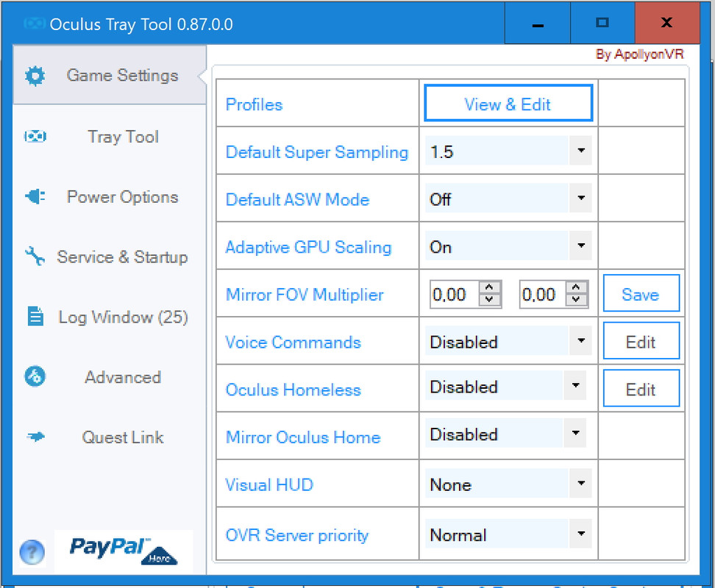
Task: Click the Profiles label
Action: point(254,104)
